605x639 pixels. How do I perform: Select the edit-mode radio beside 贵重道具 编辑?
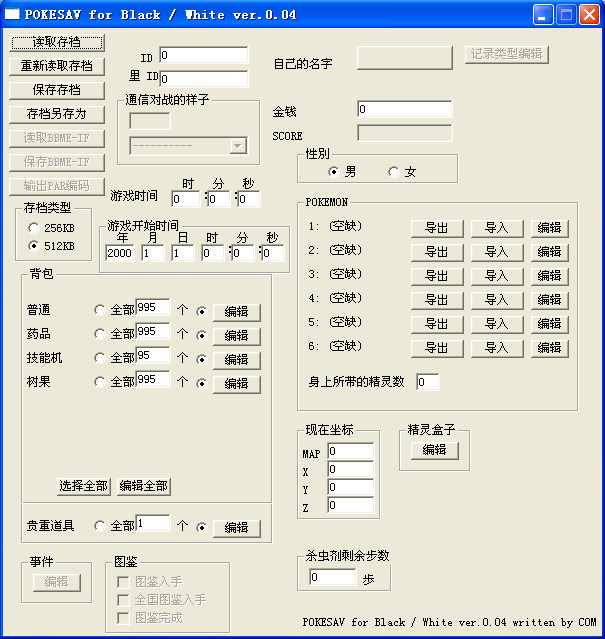(x=201, y=528)
